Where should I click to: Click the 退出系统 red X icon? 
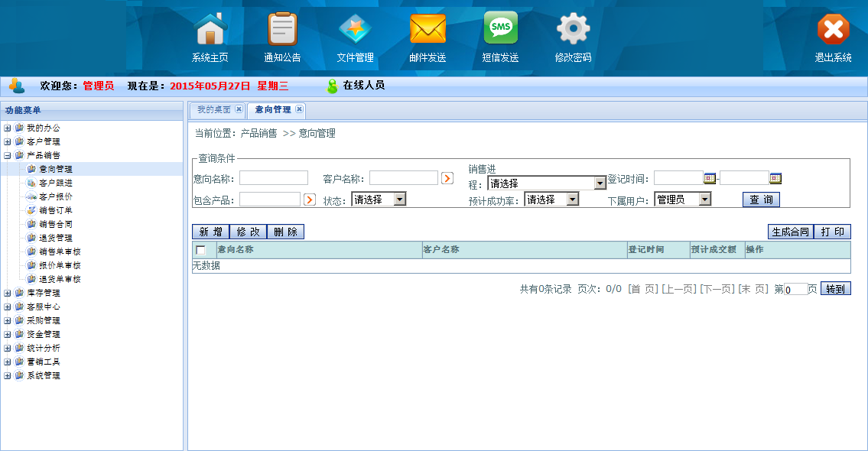coord(833,30)
